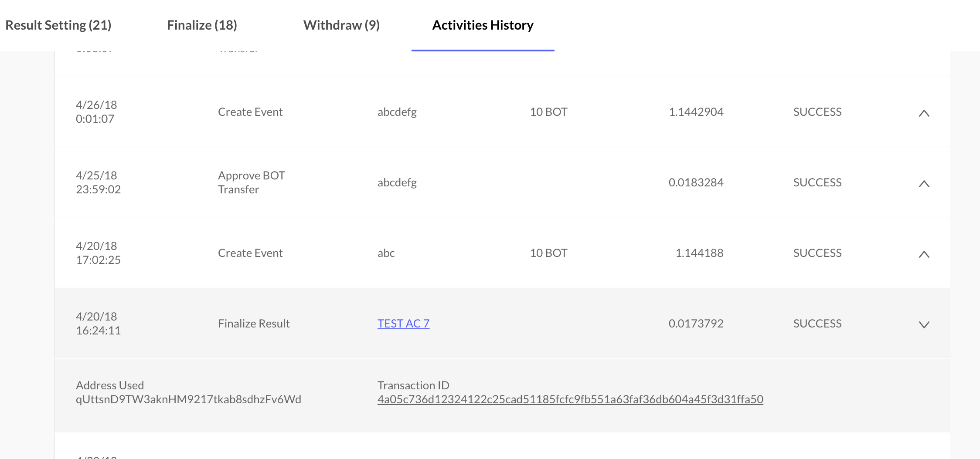Open the Transaction ID link starting with 4a05c736

click(x=571, y=399)
